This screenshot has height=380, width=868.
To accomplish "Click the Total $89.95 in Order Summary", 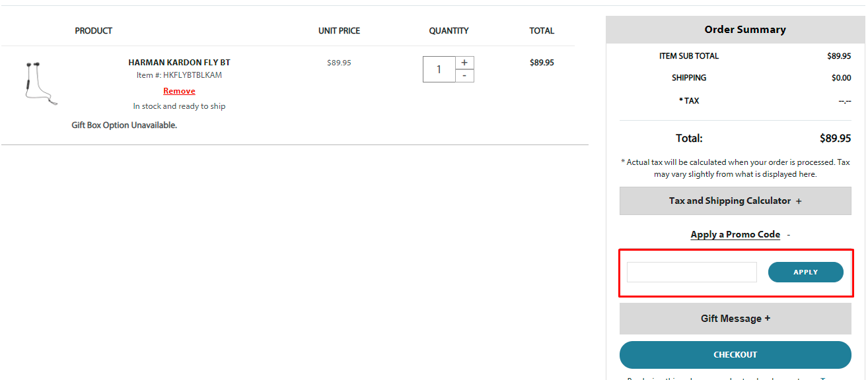I will 835,139.
